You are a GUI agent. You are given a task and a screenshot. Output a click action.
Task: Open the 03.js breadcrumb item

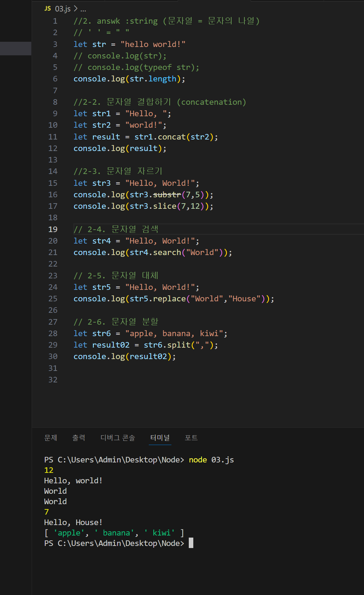tap(63, 9)
